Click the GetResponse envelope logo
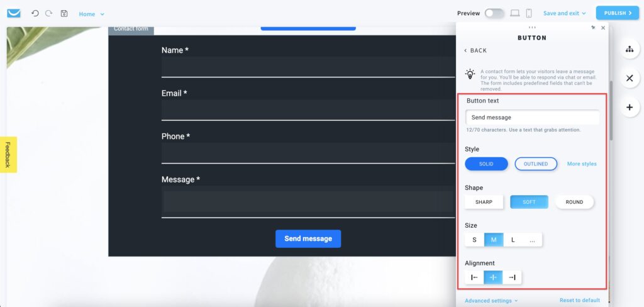644x307 pixels. pos(14,13)
